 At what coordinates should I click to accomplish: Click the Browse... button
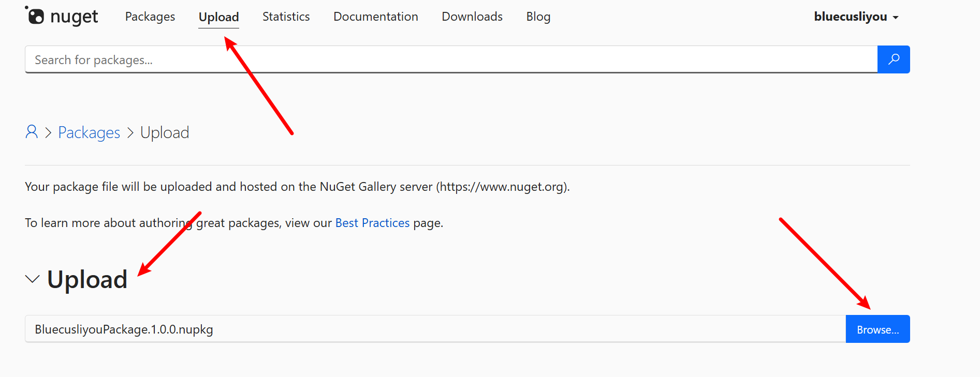(877, 329)
